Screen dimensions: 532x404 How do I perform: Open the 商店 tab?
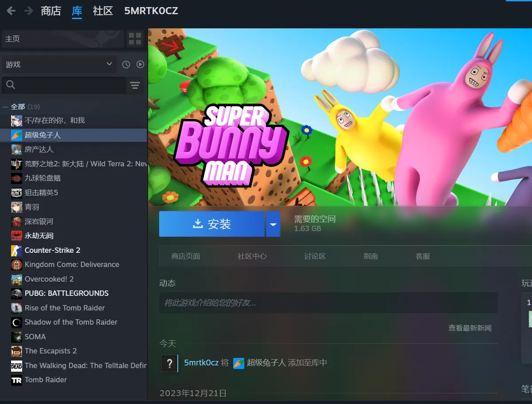[51, 11]
